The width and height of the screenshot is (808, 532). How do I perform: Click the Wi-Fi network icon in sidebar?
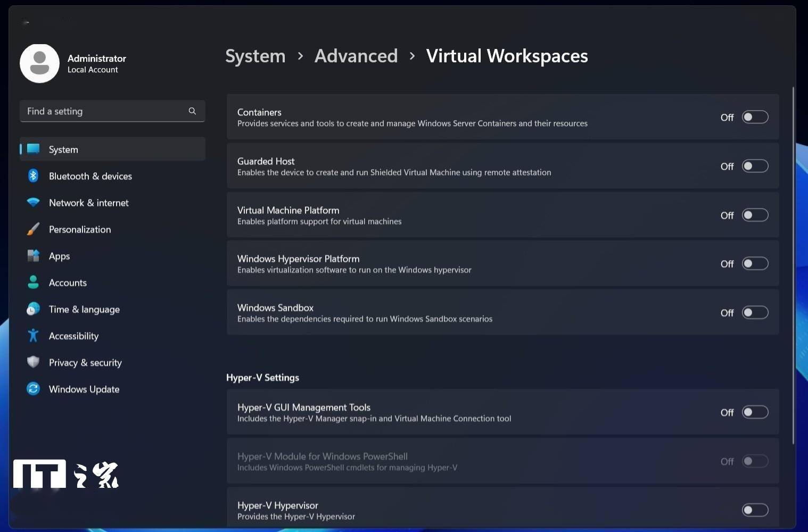33,202
